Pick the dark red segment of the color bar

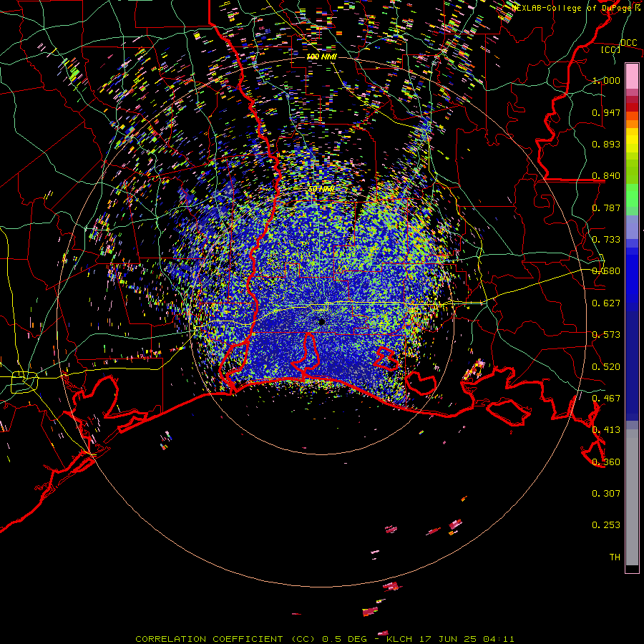pyautogui.click(x=632, y=107)
